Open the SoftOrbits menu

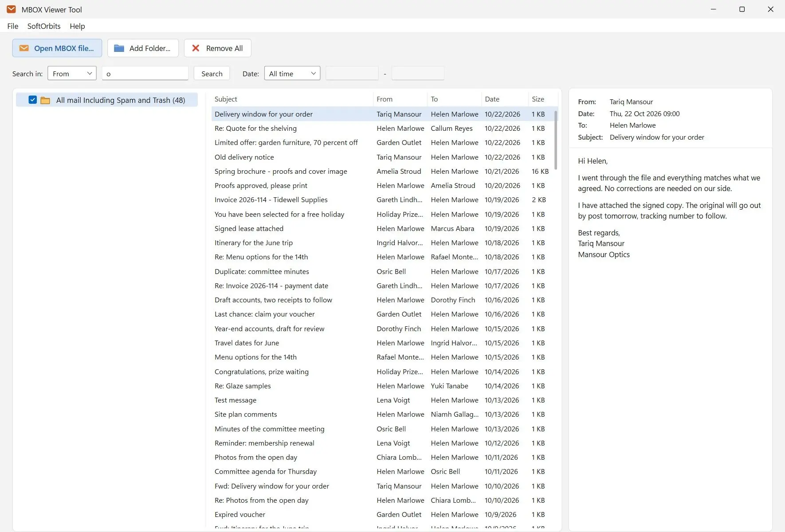tap(44, 26)
